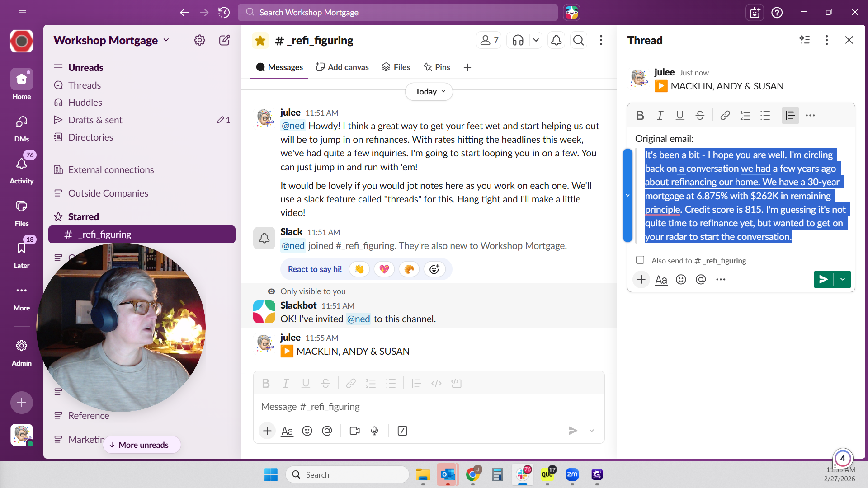868x488 pixels.
Task: Open the Pins tab
Action: (437, 67)
